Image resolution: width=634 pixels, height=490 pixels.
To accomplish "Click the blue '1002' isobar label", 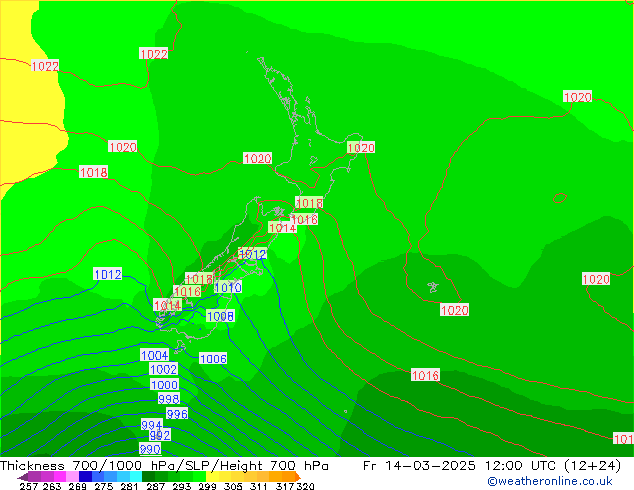I will pyautogui.click(x=163, y=369).
